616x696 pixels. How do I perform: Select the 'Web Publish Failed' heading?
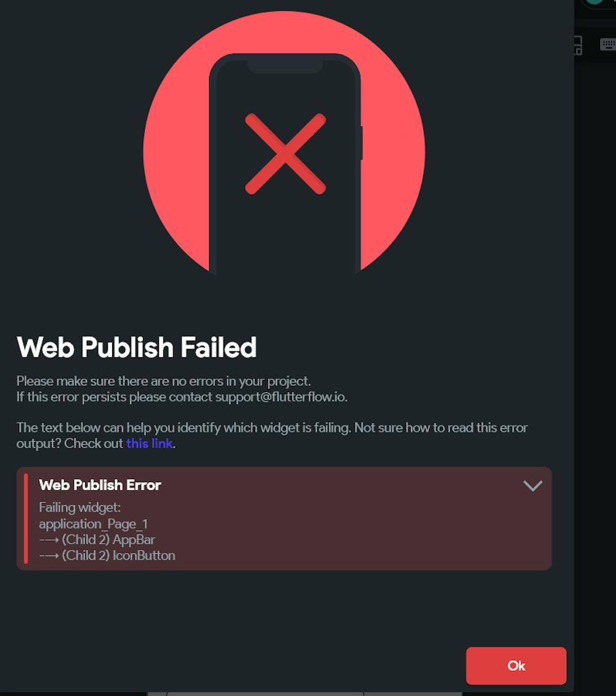(137, 347)
